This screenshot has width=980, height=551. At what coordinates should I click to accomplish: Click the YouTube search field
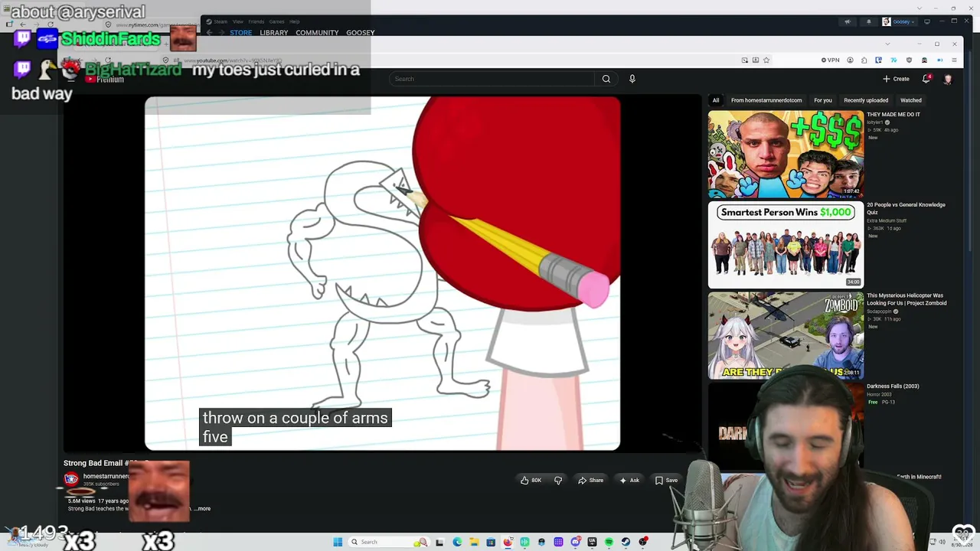point(492,79)
